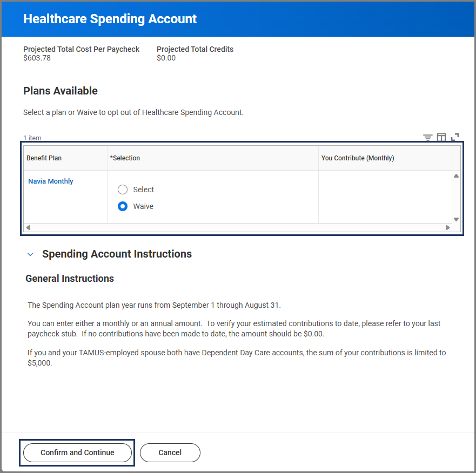This screenshot has height=473, width=476.
Task: Click the column layout toggle icon
Action: [441, 138]
